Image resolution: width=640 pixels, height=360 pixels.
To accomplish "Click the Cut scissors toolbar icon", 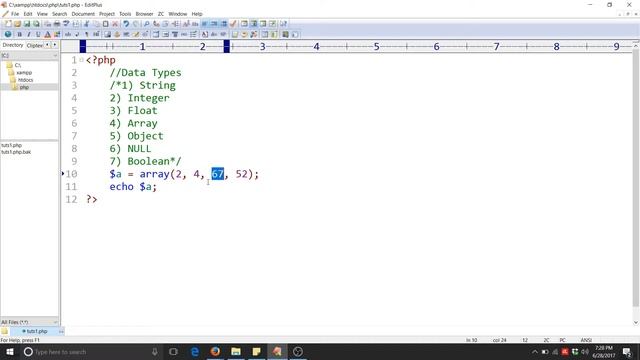I will coord(87,24).
